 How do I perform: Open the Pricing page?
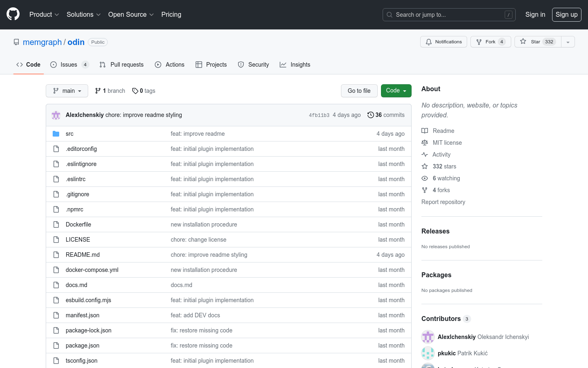[171, 14]
